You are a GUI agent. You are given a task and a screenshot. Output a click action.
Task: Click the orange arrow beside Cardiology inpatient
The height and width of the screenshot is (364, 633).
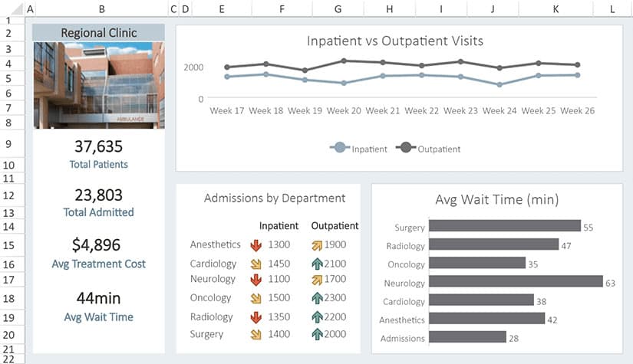(x=256, y=264)
